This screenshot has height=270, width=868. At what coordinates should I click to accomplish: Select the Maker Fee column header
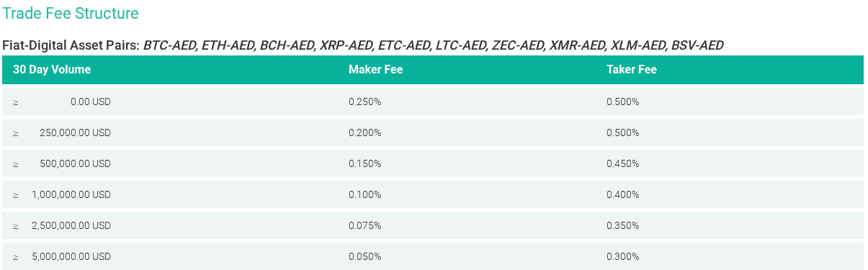click(x=375, y=70)
